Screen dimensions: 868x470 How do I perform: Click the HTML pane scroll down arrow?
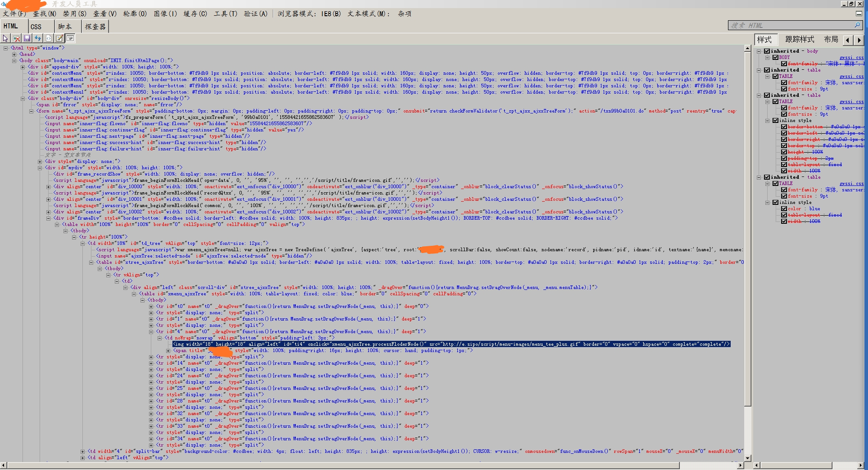pyautogui.click(x=747, y=458)
